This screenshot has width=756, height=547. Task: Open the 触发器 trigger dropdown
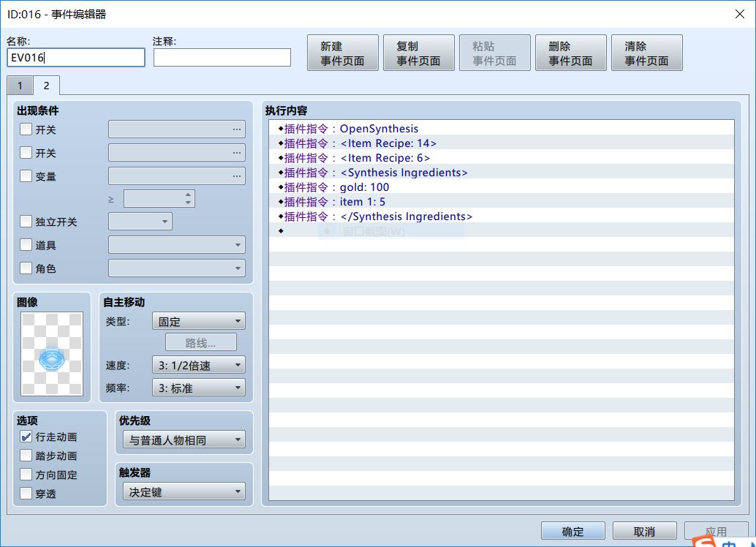pos(184,492)
